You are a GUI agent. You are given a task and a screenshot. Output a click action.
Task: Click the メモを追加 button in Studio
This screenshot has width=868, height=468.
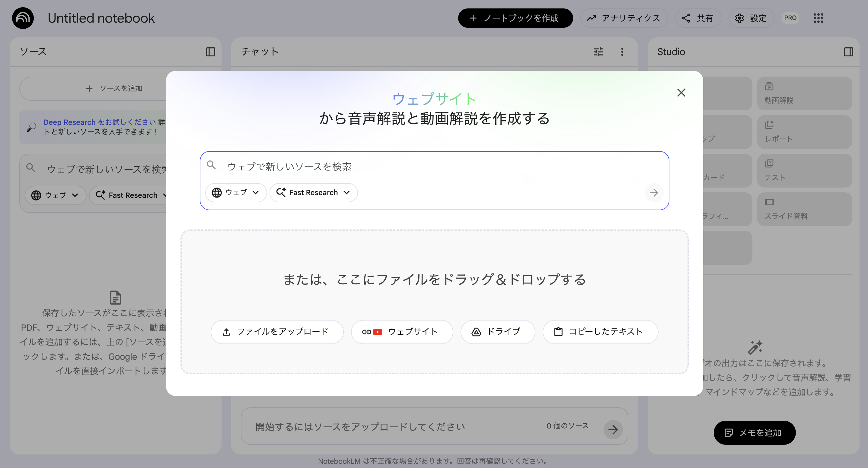755,433
